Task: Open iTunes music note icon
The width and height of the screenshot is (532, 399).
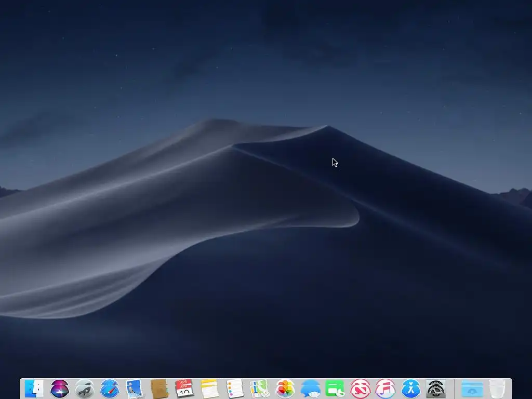Action: click(x=385, y=389)
